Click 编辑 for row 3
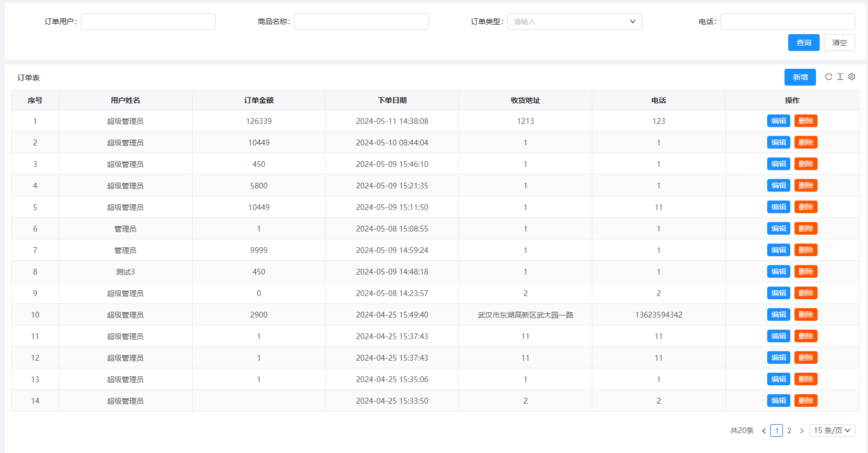The width and height of the screenshot is (868, 453). [x=779, y=164]
